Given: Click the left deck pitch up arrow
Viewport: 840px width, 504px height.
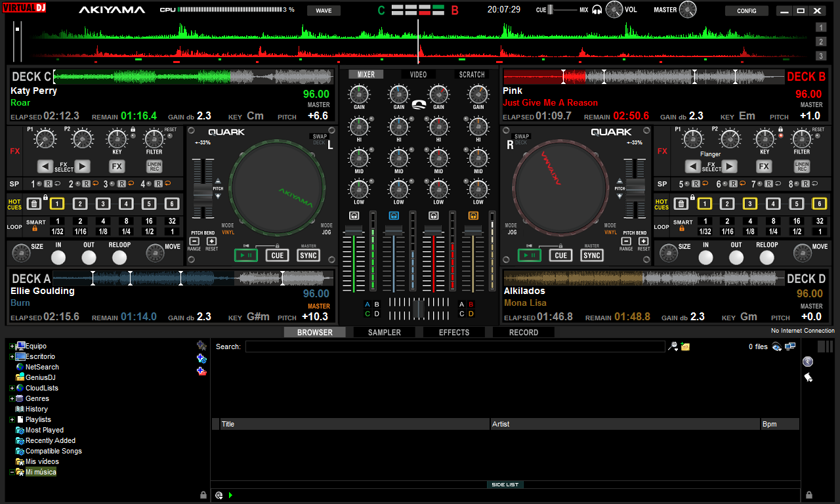Looking at the screenshot, I should [219, 180].
